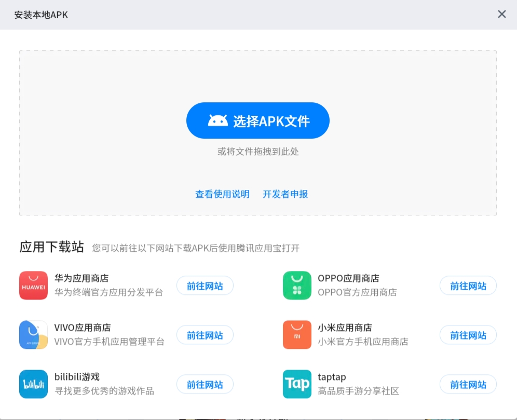Click the 或将文件拖拽到此处 drop area text
The height and width of the screenshot is (420, 517).
click(x=258, y=152)
